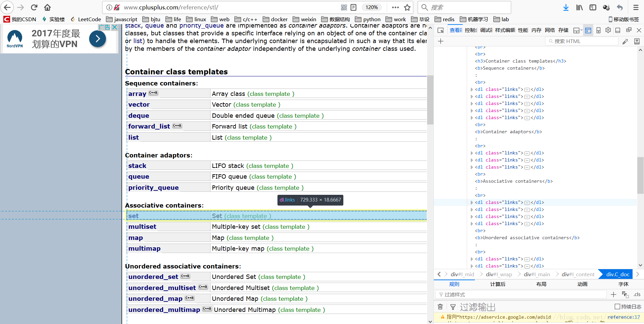This screenshot has height=324, width=644.
Task: Toggle reader view in address bar
Action: (x=353, y=7)
